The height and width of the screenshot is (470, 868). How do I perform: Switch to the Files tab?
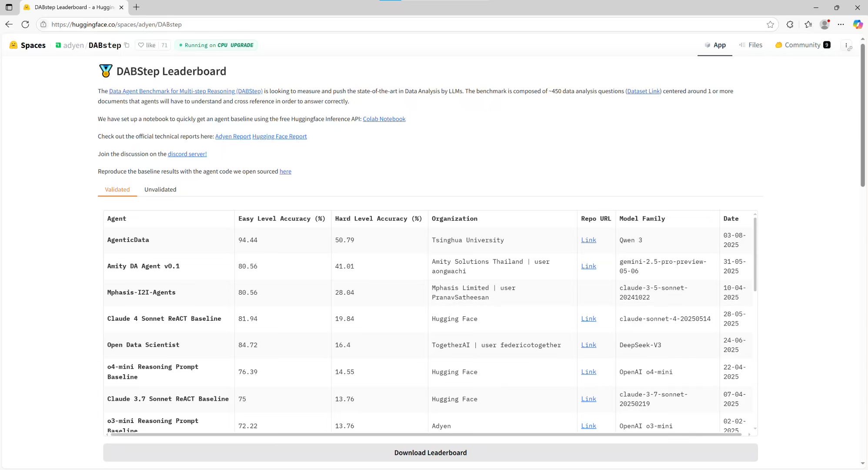click(751, 45)
